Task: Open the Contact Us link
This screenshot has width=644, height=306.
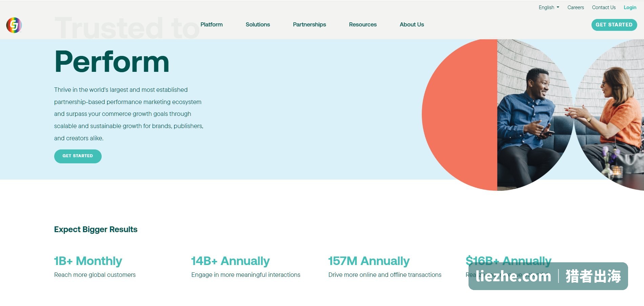Action: pos(604,7)
